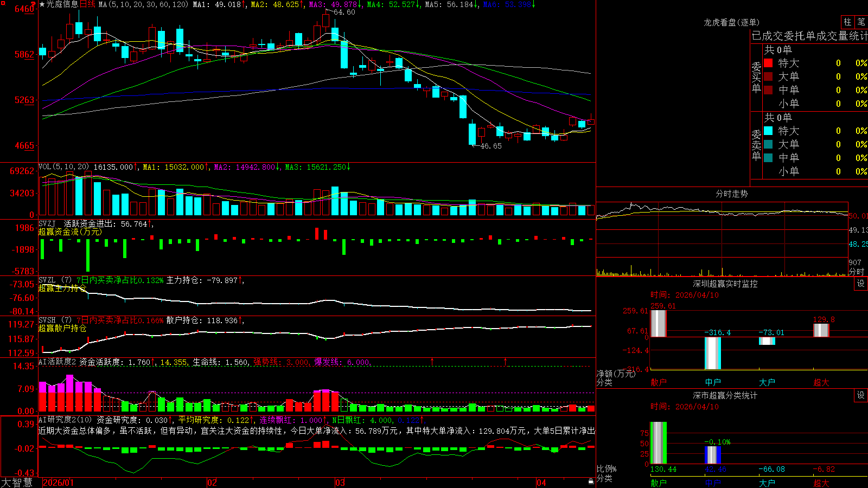Click the SVZL indicator label
868x488 pixels.
tap(47, 280)
